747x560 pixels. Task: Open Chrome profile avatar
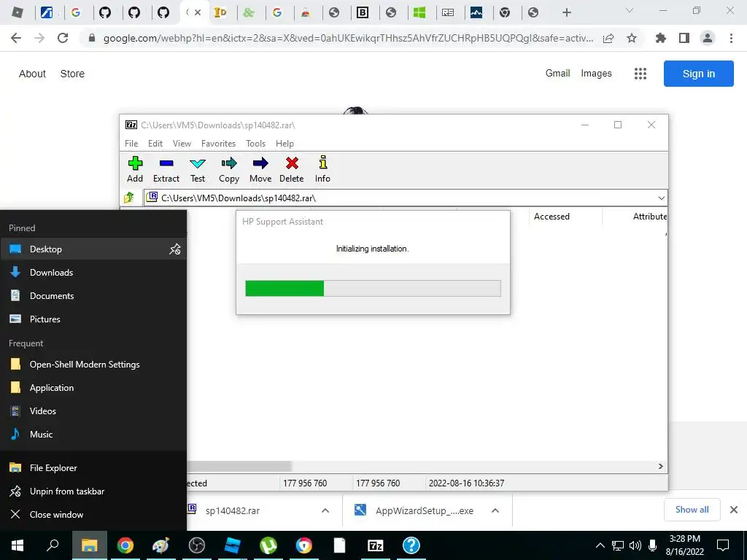click(x=708, y=38)
